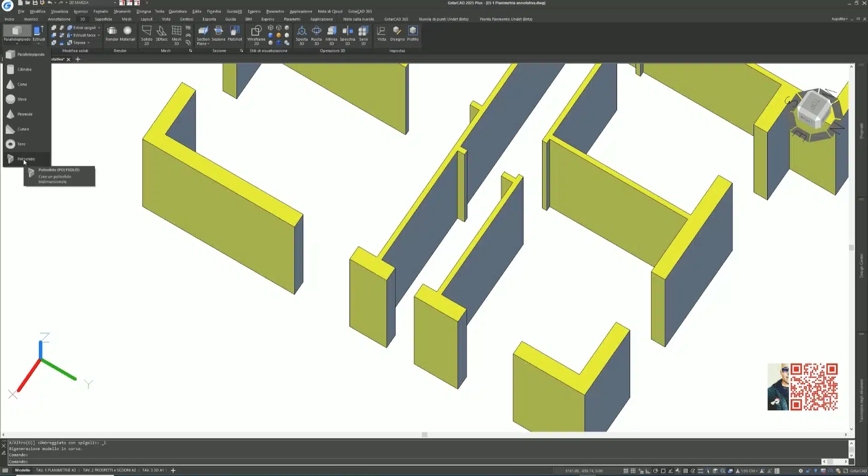Viewport: 868px width, 476px height.
Task: Open the Mesh panel dialog launcher
Action: (190, 51)
